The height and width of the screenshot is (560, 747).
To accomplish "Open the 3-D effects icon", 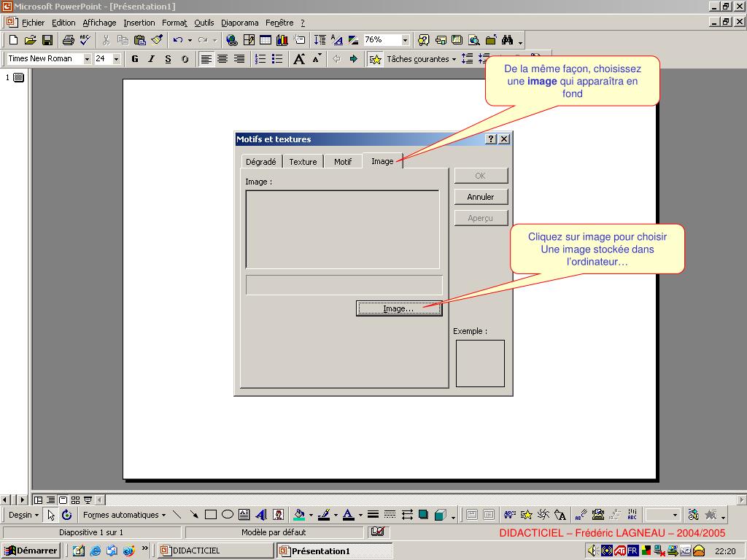I will click(x=440, y=515).
